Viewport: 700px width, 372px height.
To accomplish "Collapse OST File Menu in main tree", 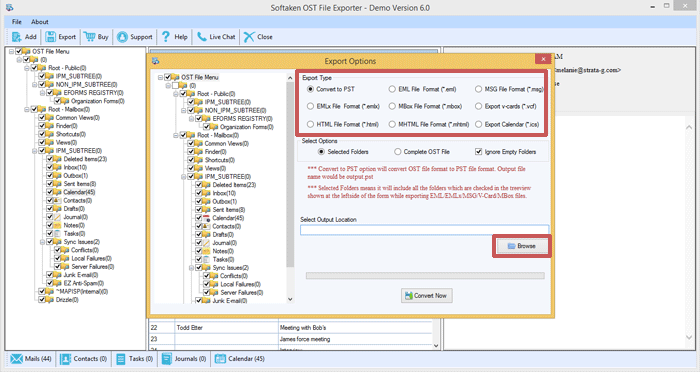I will coord(11,51).
